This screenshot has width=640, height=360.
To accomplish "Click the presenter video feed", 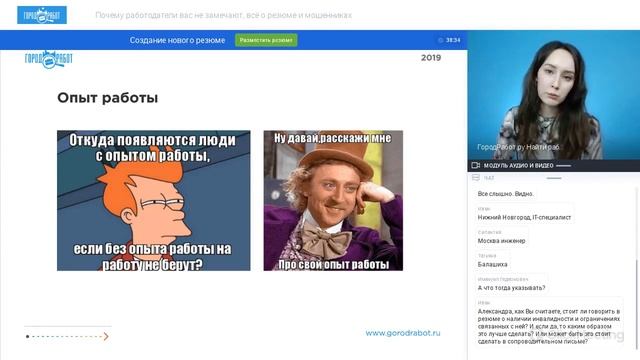I will (553, 95).
